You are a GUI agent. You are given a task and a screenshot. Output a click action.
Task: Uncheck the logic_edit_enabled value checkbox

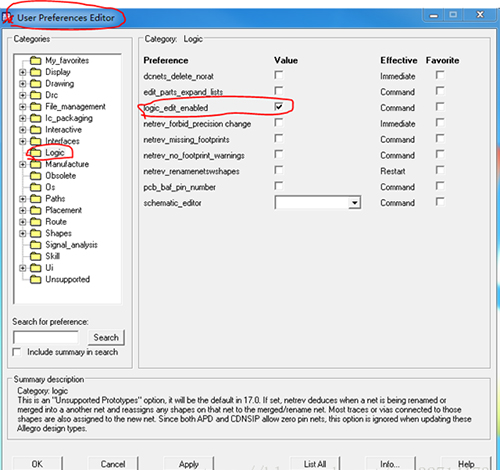coord(279,106)
